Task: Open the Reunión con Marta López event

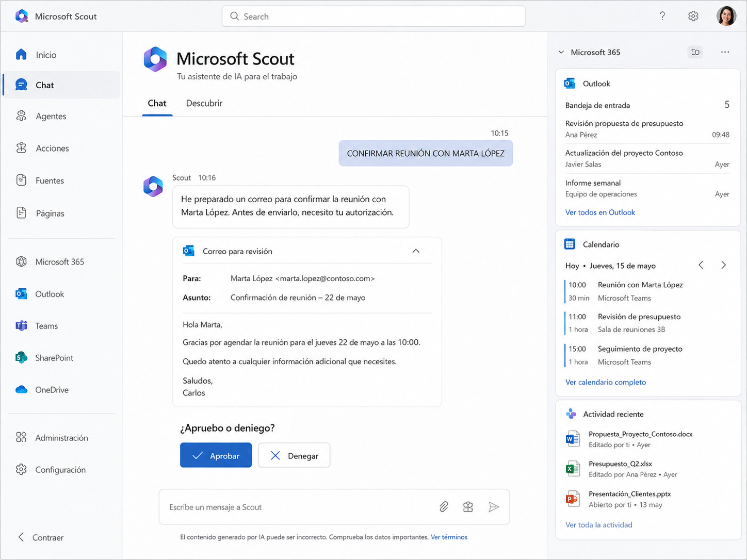Action: (647, 291)
